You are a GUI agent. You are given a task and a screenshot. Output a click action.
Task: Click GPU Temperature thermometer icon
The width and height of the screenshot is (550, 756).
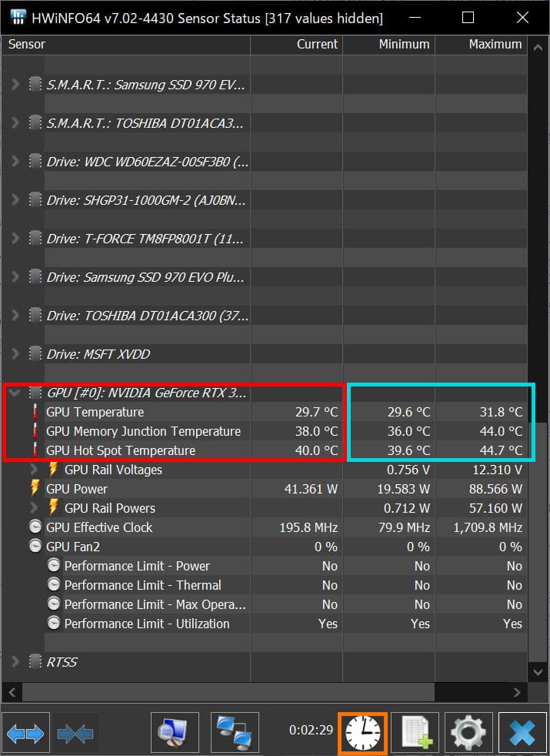tap(35, 412)
